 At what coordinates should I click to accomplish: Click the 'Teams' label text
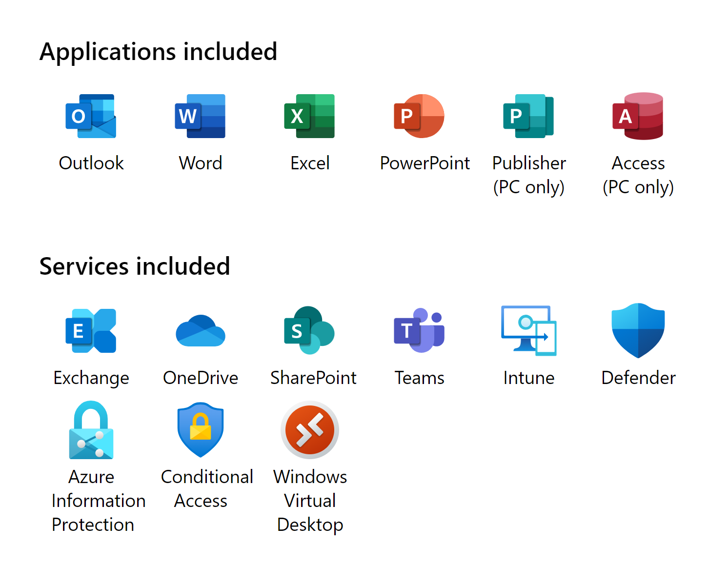pos(419,378)
